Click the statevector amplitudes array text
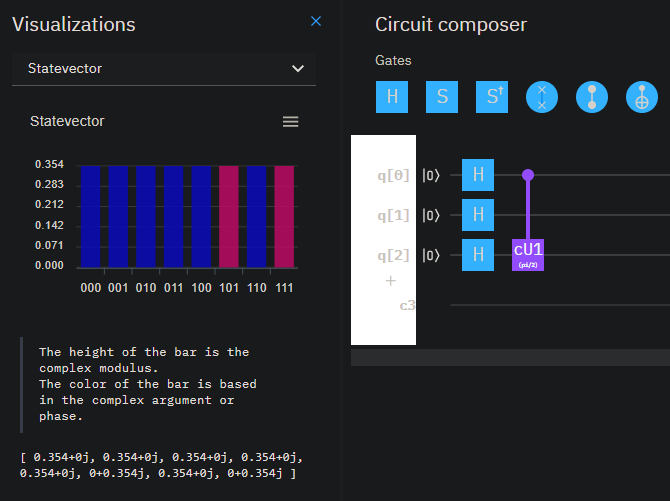The width and height of the screenshot is (670, 501). point(162,465)
